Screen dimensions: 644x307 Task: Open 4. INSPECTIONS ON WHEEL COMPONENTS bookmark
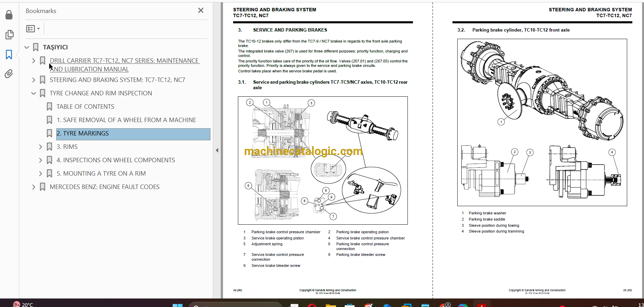116,160
